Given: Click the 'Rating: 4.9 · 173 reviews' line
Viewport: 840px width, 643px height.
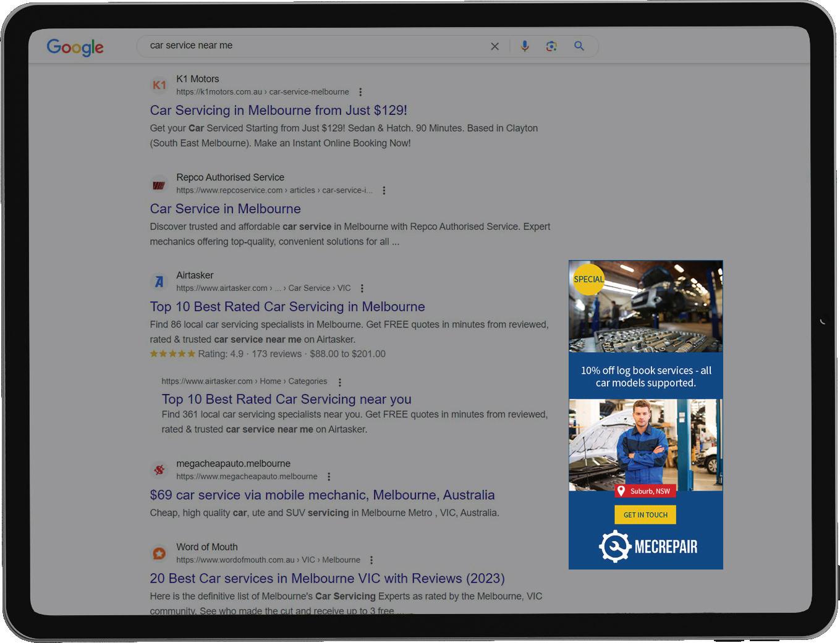Looking at the screenshot, I should coord(268,354).
